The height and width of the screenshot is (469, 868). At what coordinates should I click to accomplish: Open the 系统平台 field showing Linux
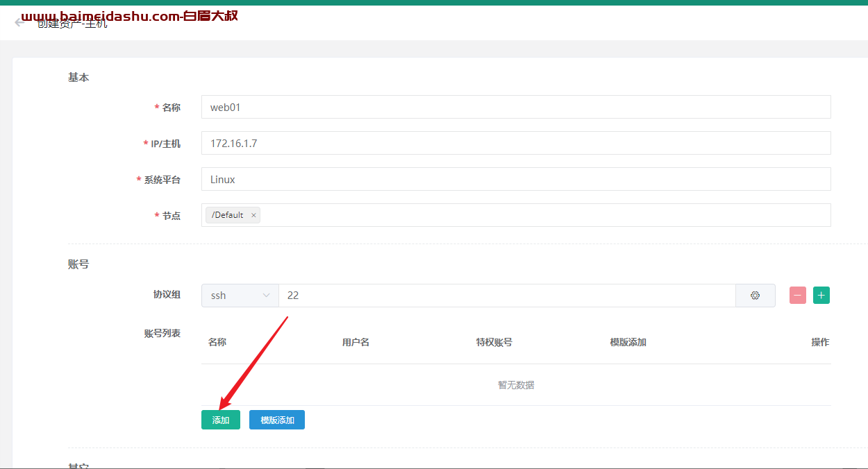516,179
